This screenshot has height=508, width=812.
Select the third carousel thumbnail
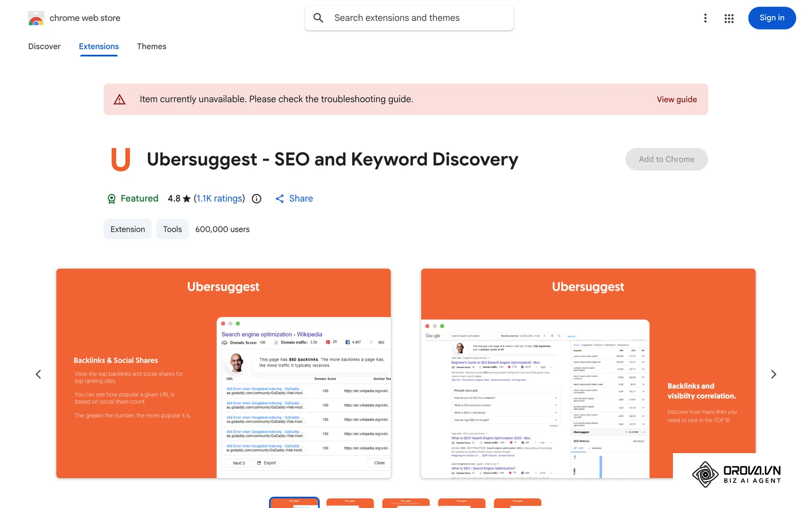coord(406,503)
